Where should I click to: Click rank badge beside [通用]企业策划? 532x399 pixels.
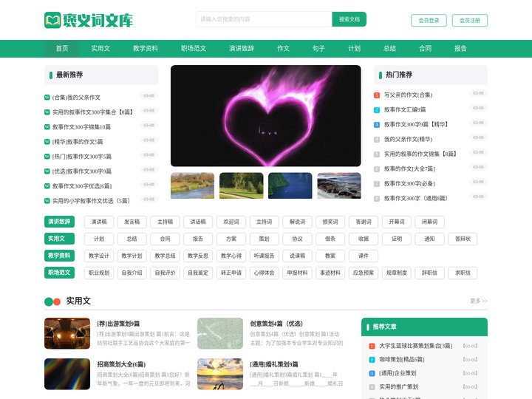(x=372, y=373)
